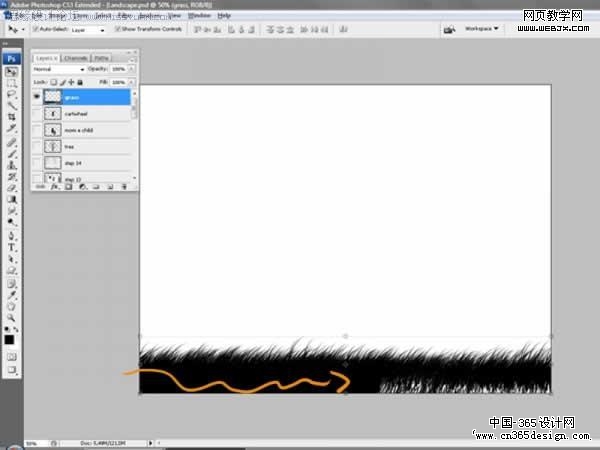600x450 pixels.
Task: Open the Fill slider arrow
Action: [131, 82]
